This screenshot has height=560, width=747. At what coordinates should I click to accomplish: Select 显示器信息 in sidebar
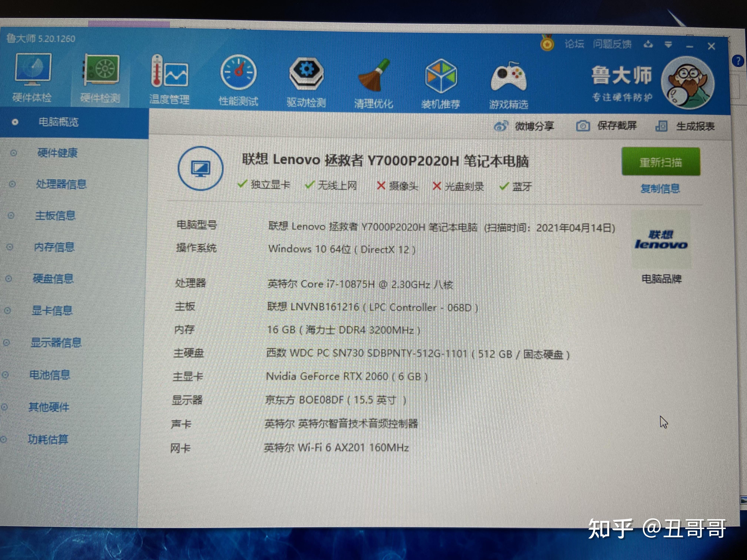56,343
